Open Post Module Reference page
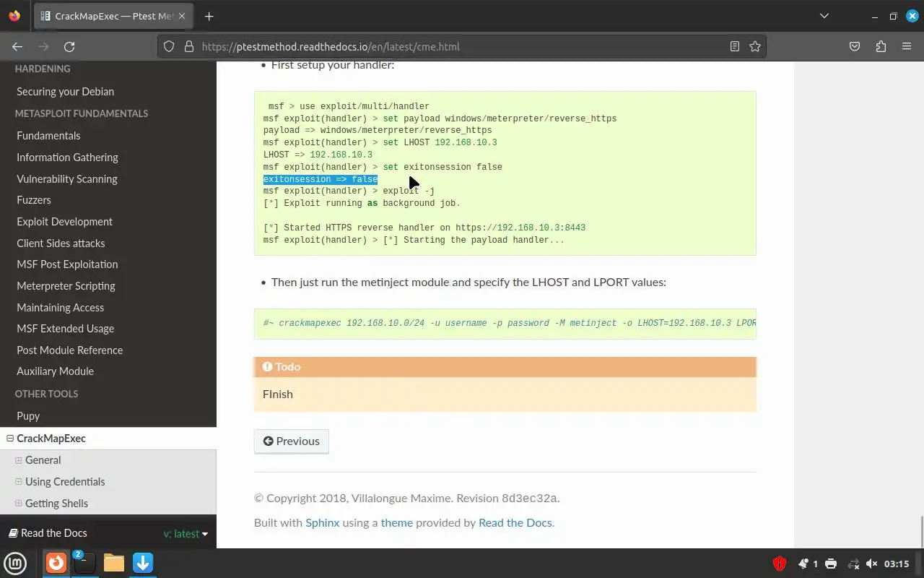This screenshot has width=924, height=578. click(69, 350)
